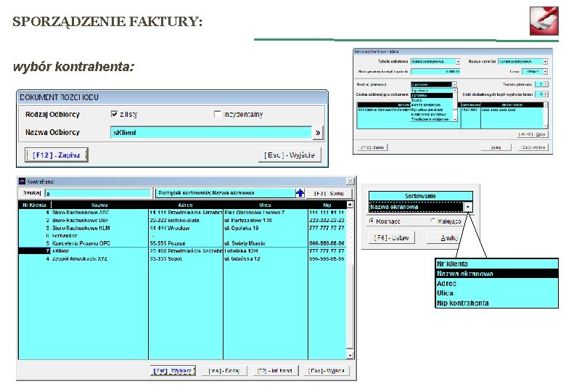Click the 'Szukaj' search input field

tap(98, 194)
